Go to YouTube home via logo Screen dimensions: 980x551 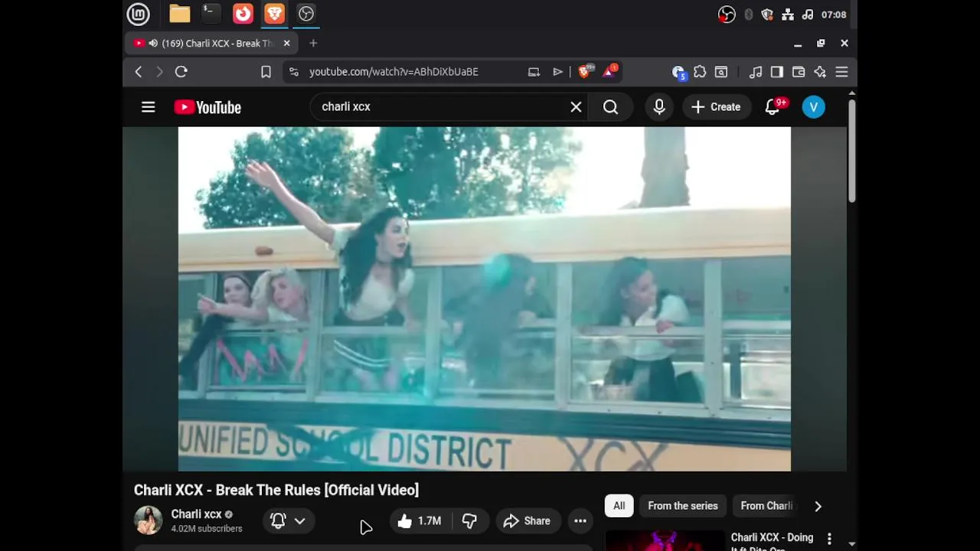[x=207, y=107]
